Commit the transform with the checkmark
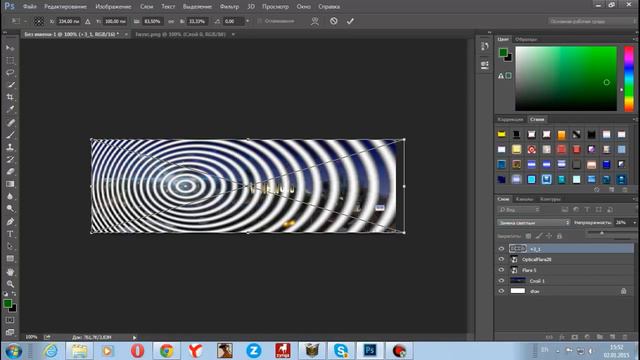The width and height of the screenshot is (640, 360). coord(350,21)
